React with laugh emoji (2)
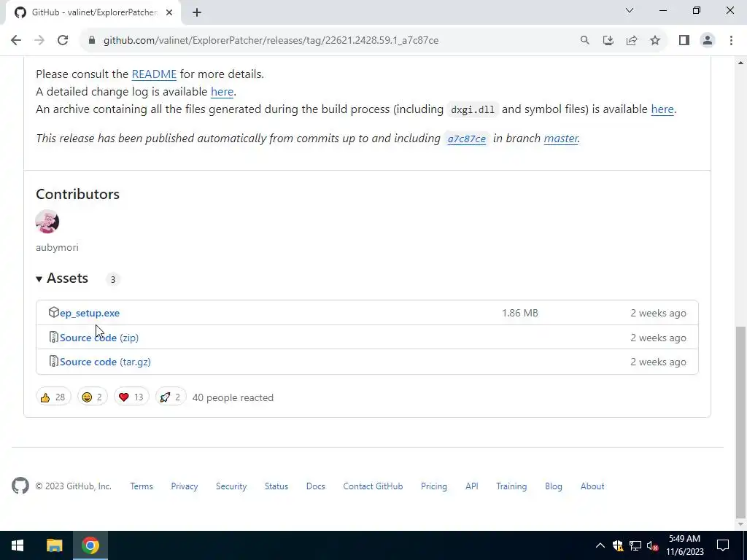The height and width of the screenshot is (560, 747). click(93, 397)
